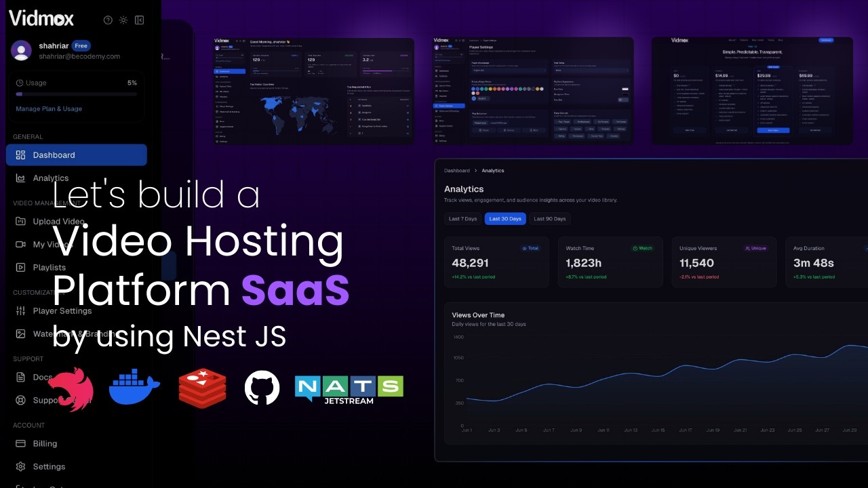Click the Upload Video icon
The width and height of the screenshot is (868, 488).
20,221
